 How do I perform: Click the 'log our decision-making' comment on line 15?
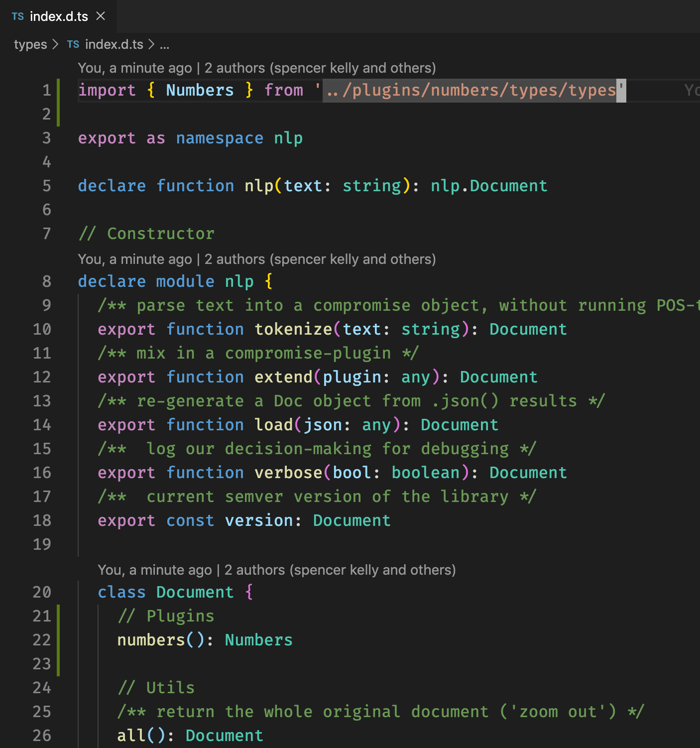(x=317, y=449)
